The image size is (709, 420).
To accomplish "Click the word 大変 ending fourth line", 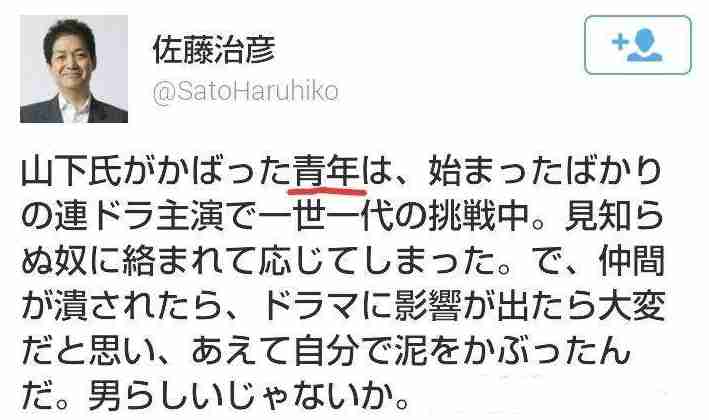I will click(x=632, y=306).
